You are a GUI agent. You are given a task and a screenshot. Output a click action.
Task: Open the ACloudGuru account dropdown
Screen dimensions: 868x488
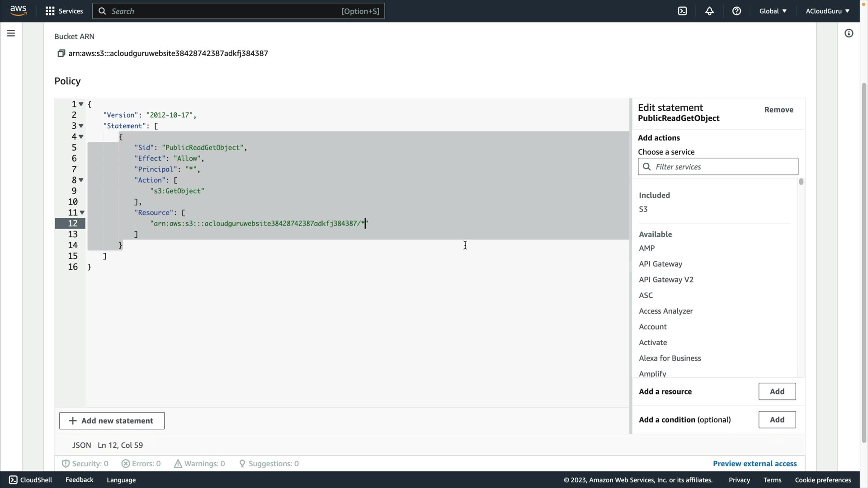tap(827, 11)
